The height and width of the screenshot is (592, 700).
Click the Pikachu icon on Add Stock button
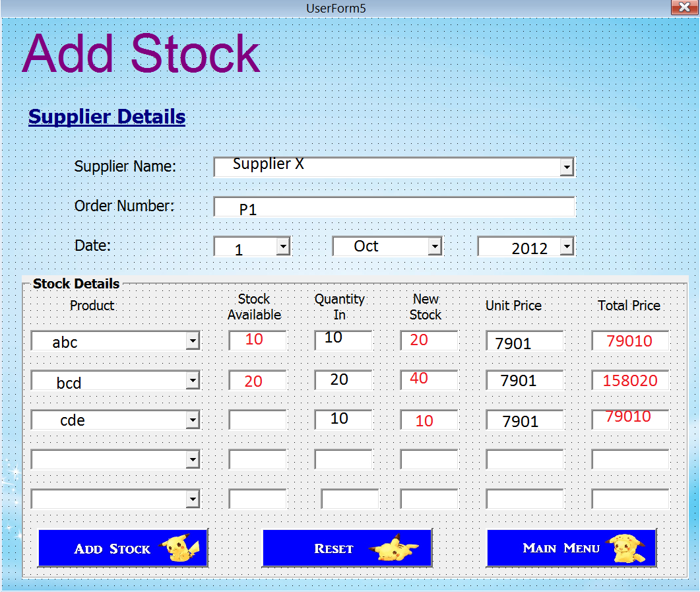pos(181,547)
